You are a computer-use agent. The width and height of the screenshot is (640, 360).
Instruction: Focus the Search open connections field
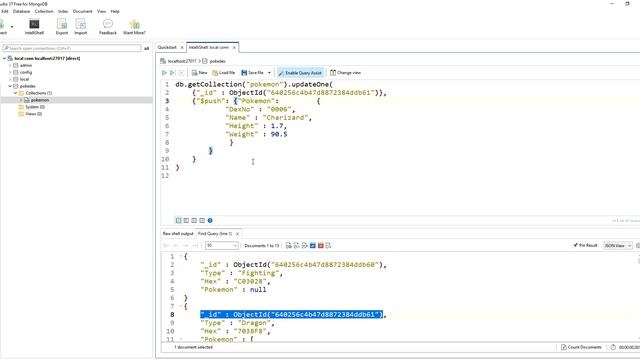click(x=72, y=48)
